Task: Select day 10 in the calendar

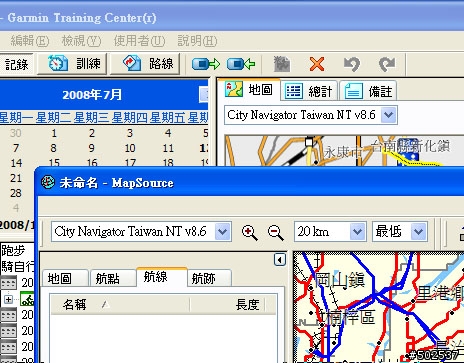Action: pos(130,148)
